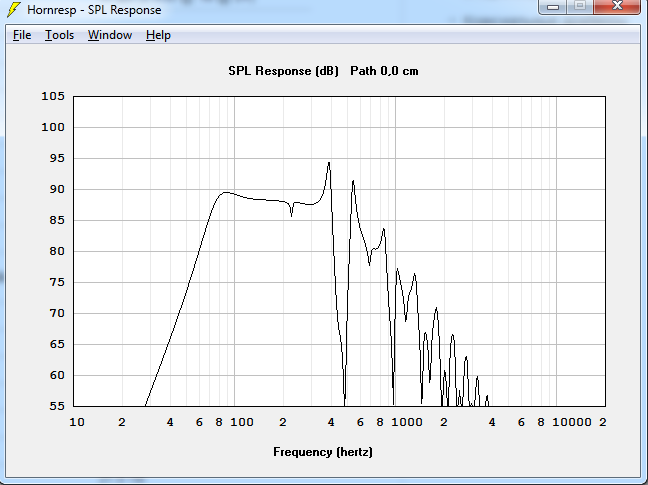Open the Tools menu

pos(60,35)
